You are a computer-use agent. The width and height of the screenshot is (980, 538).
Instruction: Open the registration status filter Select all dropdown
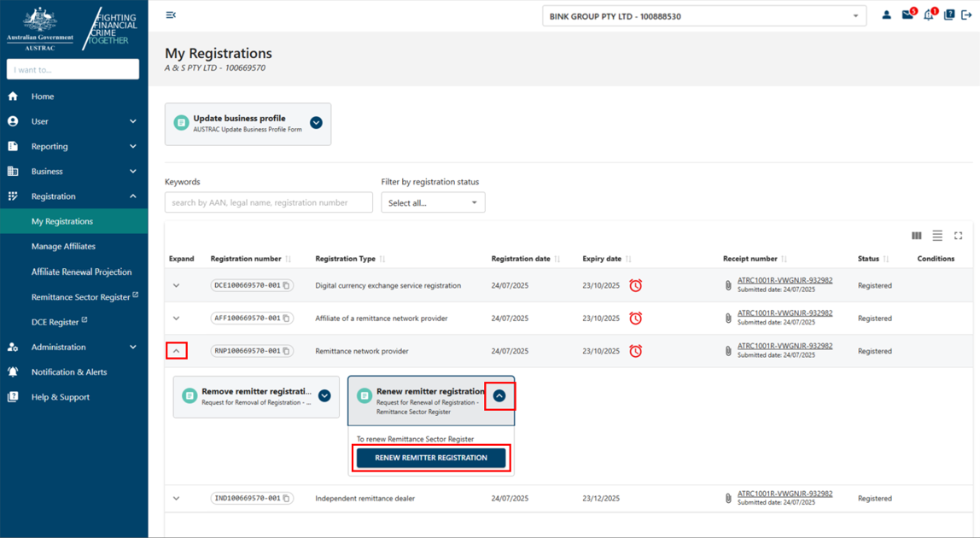[433, 202]
